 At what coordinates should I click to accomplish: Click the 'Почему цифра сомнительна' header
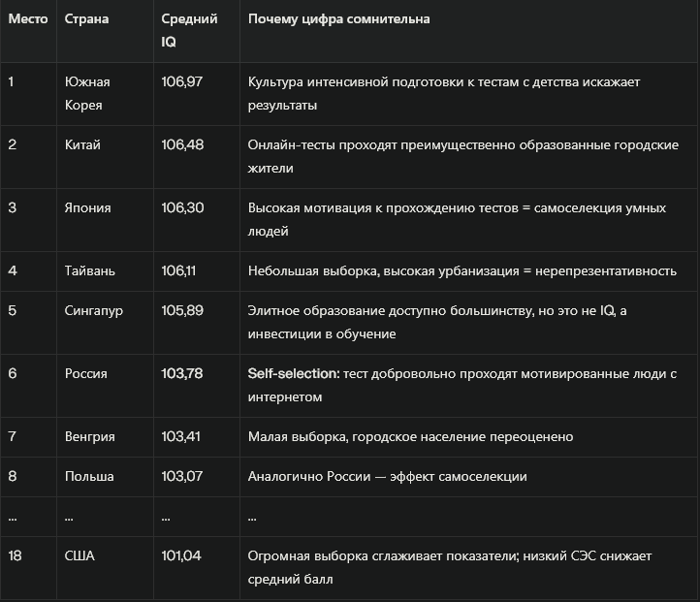(x=338, y=19)
